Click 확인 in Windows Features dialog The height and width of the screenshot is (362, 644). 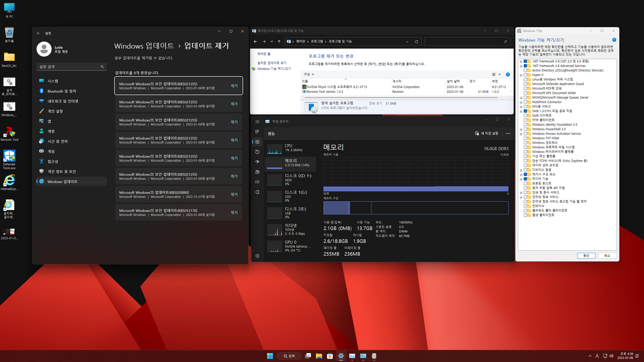point(586,256)
